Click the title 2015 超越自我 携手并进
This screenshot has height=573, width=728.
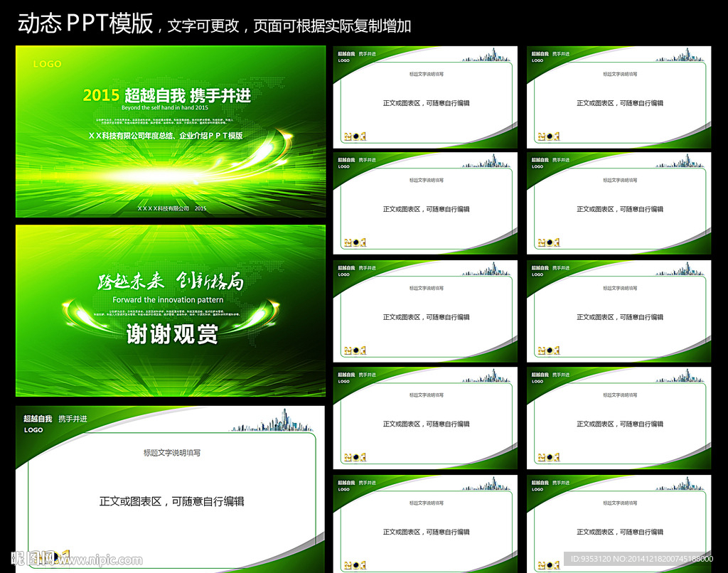[x=166, y=95]
